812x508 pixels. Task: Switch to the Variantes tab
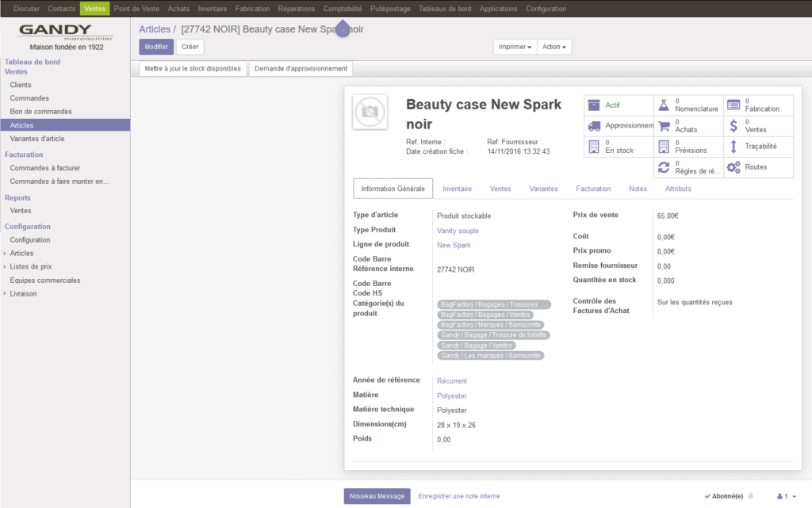click(x=544, y=189)
